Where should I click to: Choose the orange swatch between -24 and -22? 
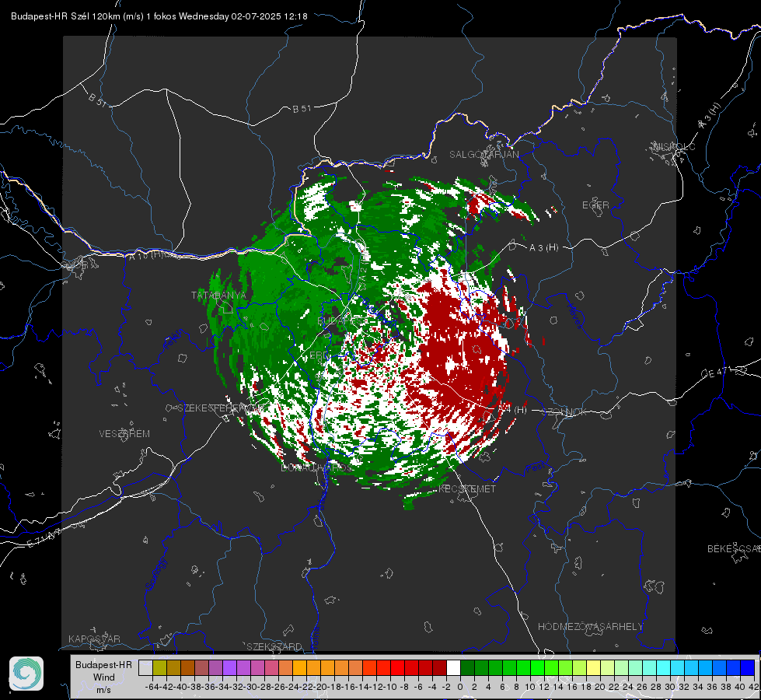[x=299, y=668]
